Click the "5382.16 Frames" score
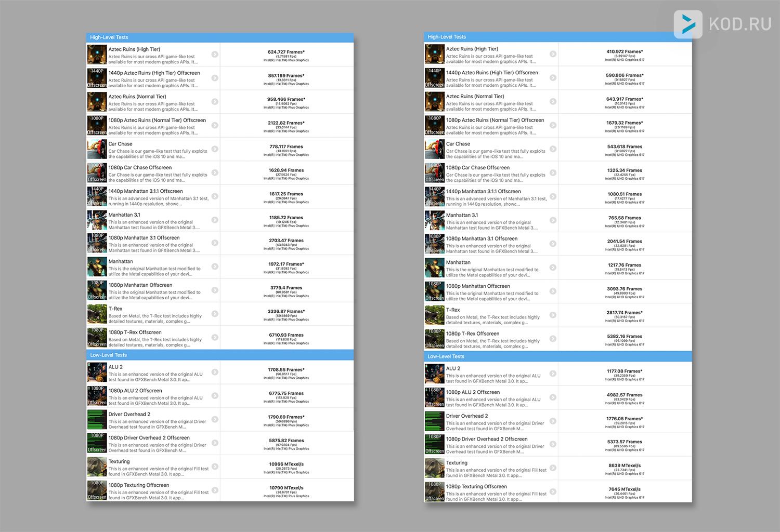Viewport: 780px width, 532px height. click(x=625, y=337)
